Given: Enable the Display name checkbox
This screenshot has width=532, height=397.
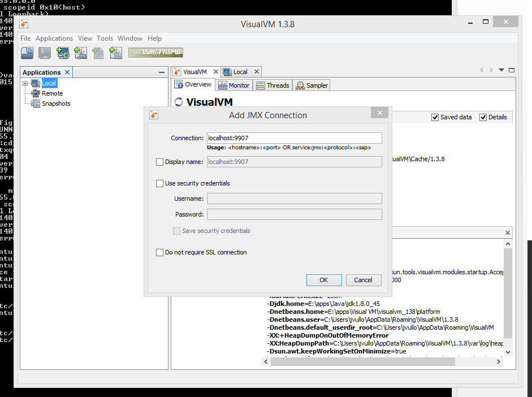Looking at the screenshot, I should tap(159, 162).
